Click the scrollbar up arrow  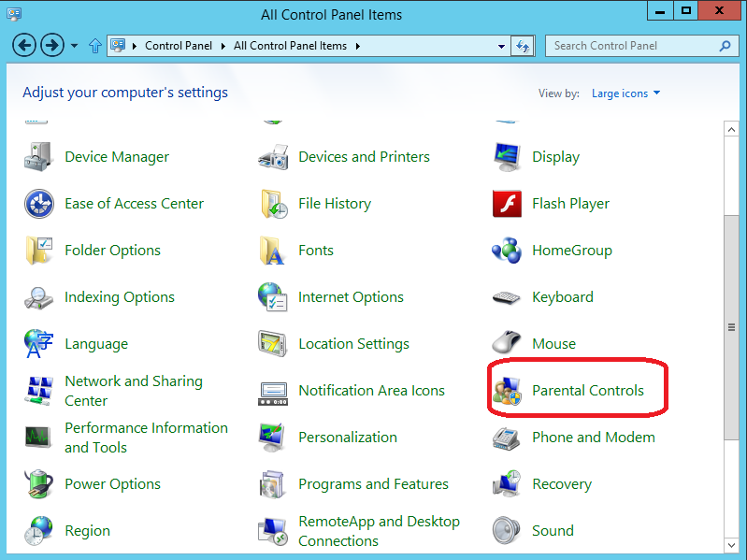731,129
